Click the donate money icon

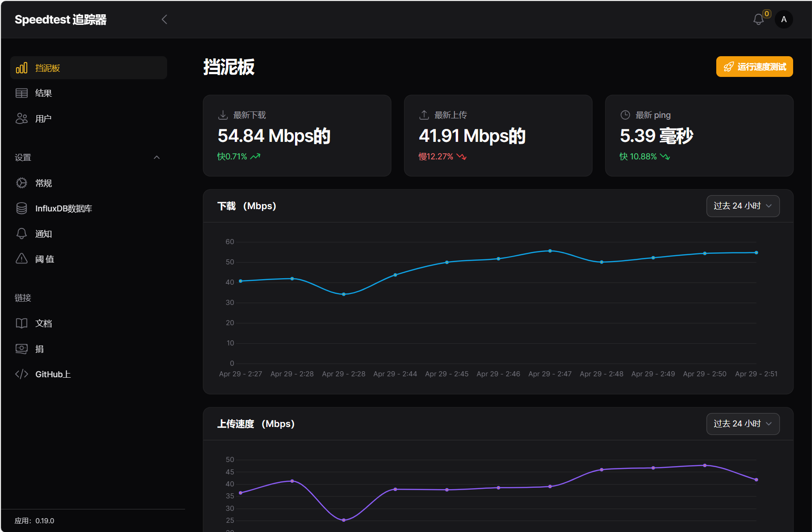point(22,349)
